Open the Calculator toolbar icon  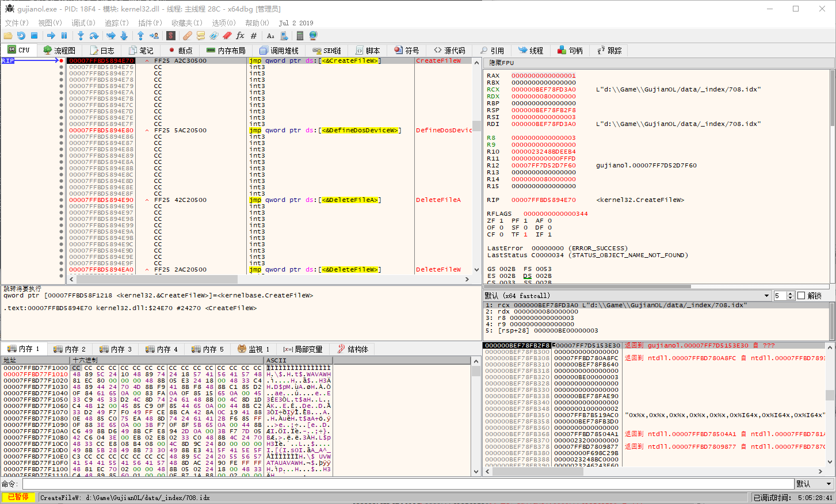tap(300, 36)
